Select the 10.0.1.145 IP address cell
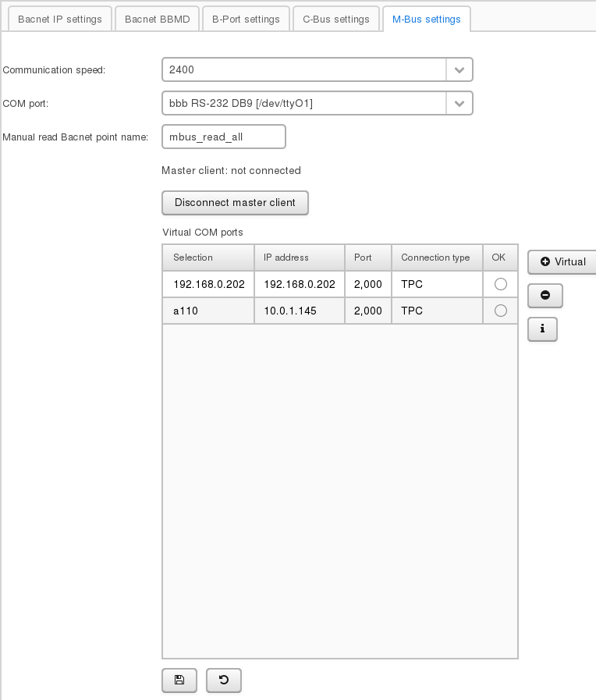Viewport: 596px width, 700px height. pyautogui.click(x=299, y=311)
